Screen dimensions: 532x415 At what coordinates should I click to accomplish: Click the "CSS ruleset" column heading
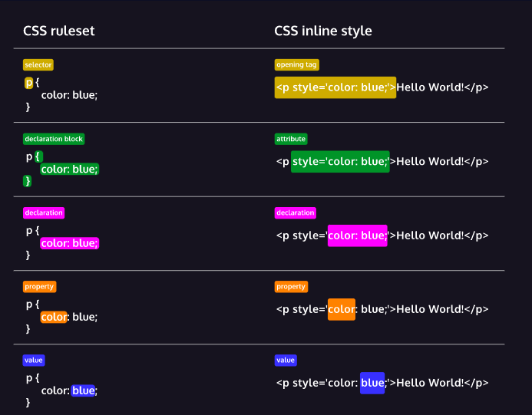pyautogui.click(x=59, y=31)
